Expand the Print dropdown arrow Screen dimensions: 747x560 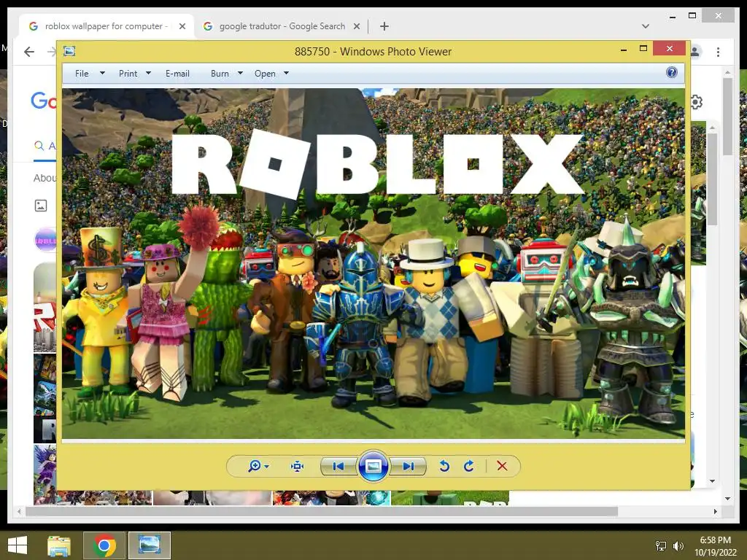(148, 74)
